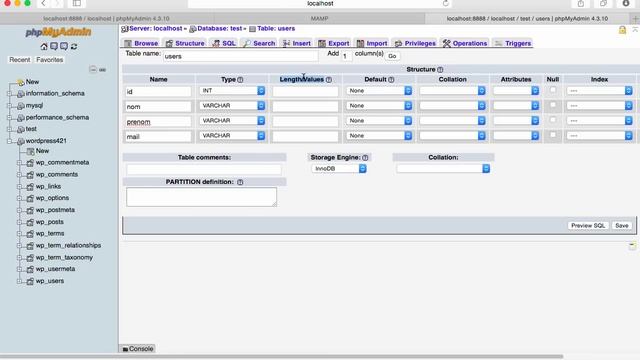Open Index dropdown for nom row
This screenshot has width=640, height=360.
600,106
